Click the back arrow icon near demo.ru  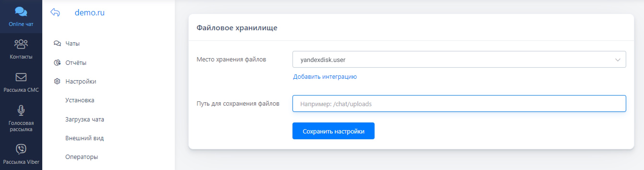point(55,12)
